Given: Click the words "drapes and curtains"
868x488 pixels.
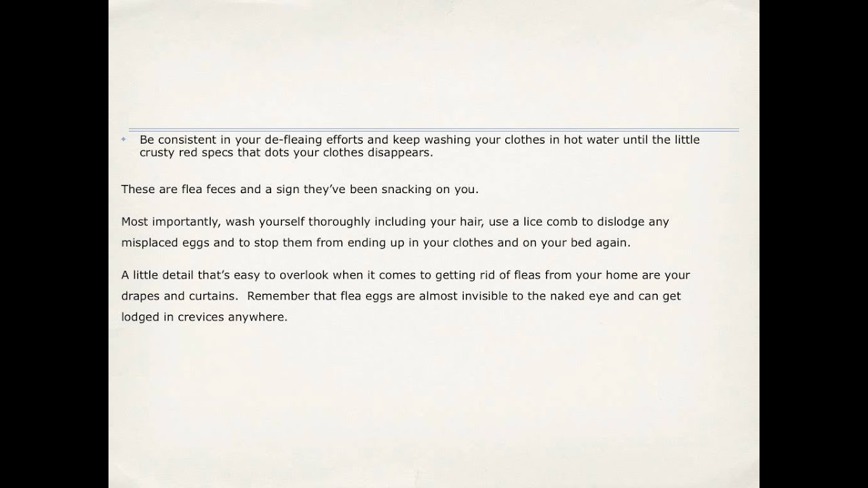Looking at the screenshot, I should coord(179,296).
